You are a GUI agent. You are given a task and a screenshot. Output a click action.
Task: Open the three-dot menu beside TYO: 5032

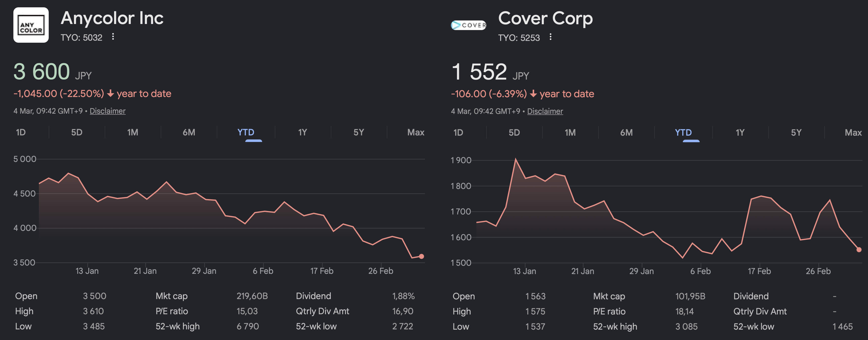(113, 36)
